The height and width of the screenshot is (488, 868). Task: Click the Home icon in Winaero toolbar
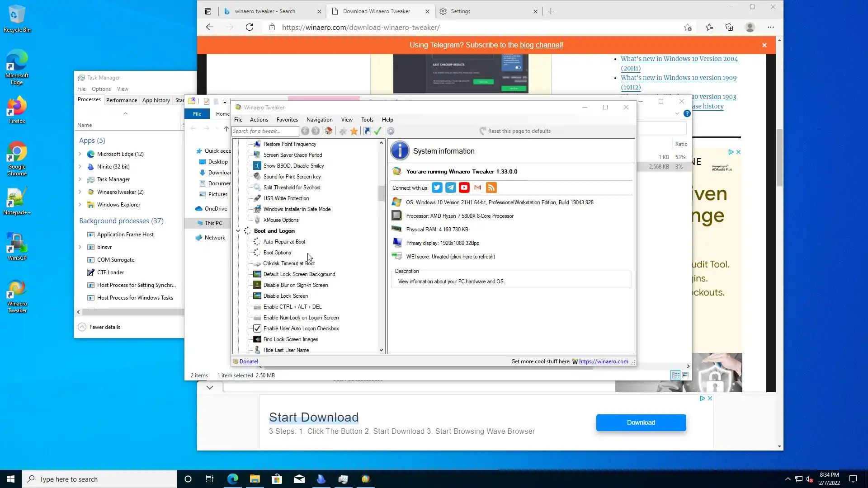[329, 131]
